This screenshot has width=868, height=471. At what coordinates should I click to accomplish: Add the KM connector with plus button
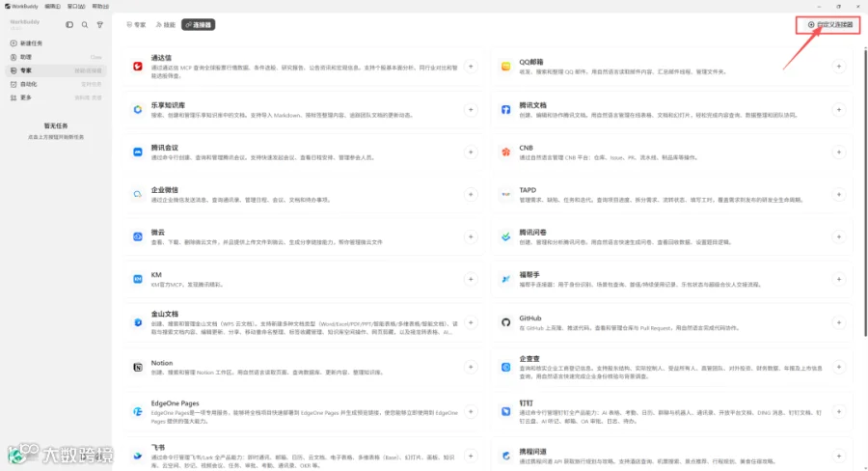(471, 279)
